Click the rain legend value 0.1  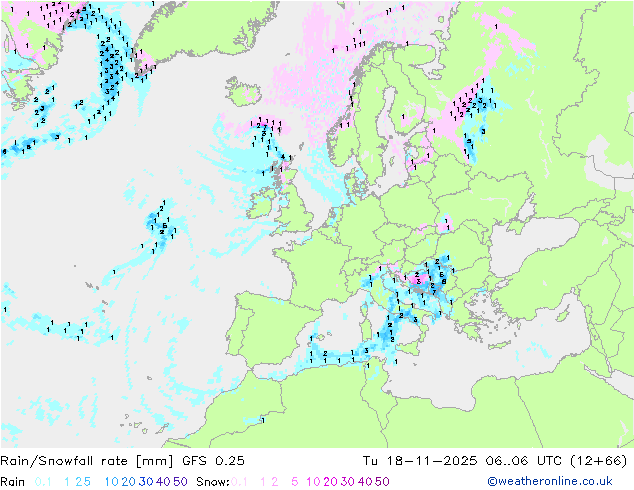(x=43, y=482)
